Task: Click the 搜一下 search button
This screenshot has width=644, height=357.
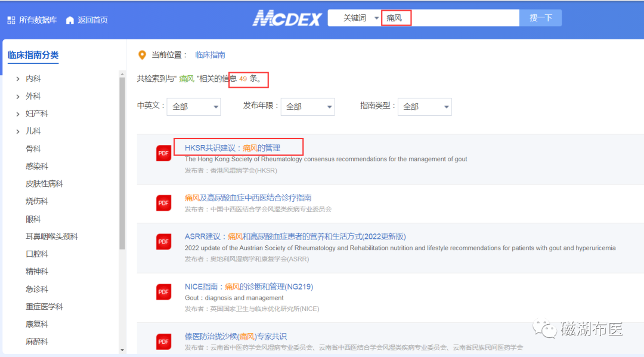Action: point(540,18)
